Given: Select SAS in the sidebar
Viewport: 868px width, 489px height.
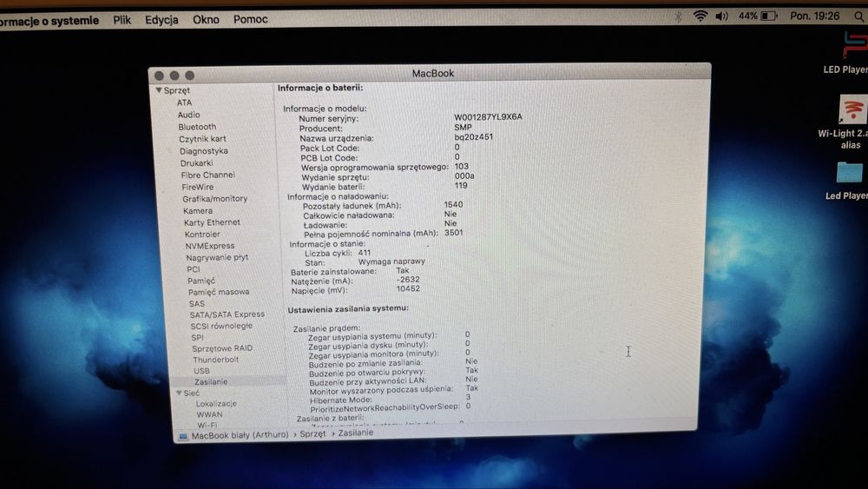Looking at the screenshot, I should coord(196,304).
